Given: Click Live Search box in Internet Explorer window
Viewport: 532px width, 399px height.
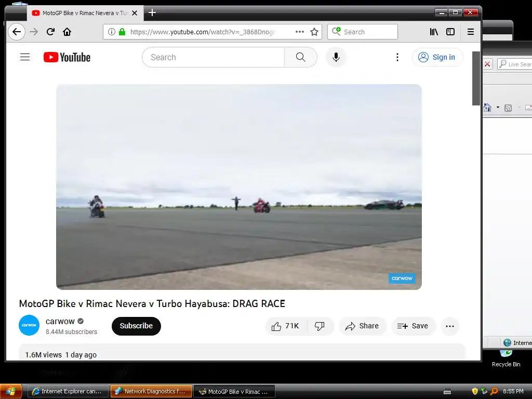Looking at the screenshot, I should click(x=515, y=64).
